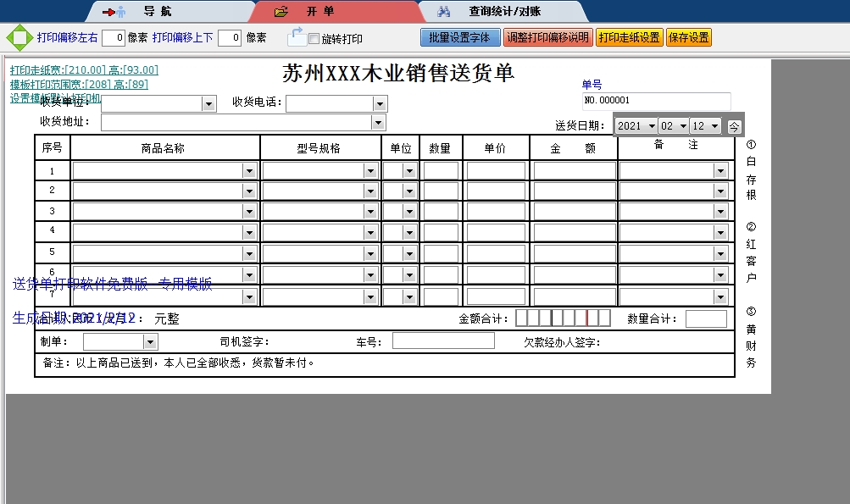Expand the 收货单位 dropdown
Viewport: 850px width, 504px height.
208,104
